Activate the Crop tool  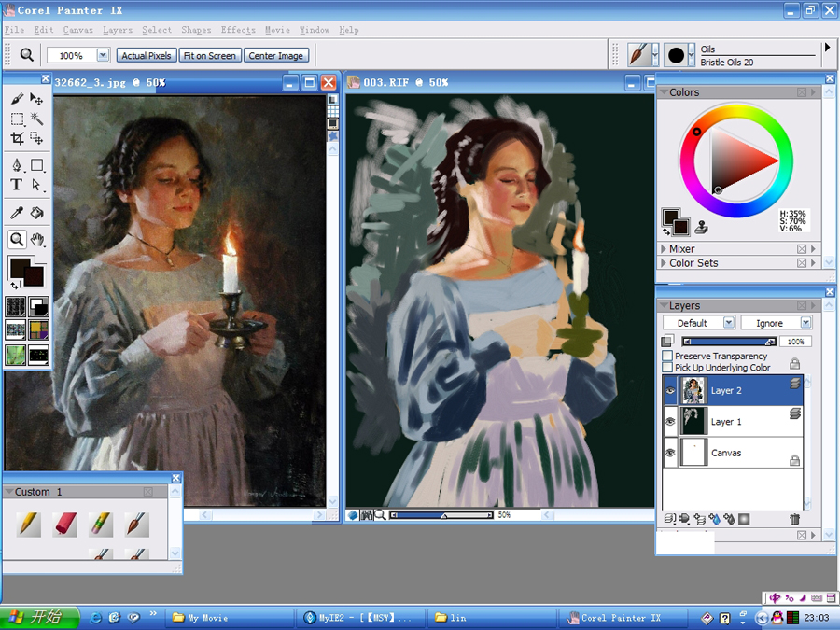tap(17, 139)
